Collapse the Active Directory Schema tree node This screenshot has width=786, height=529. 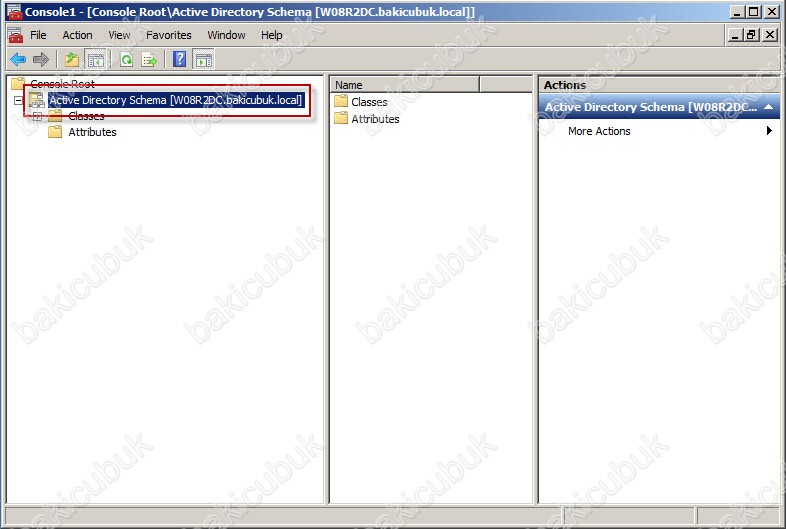coord(18,100)
